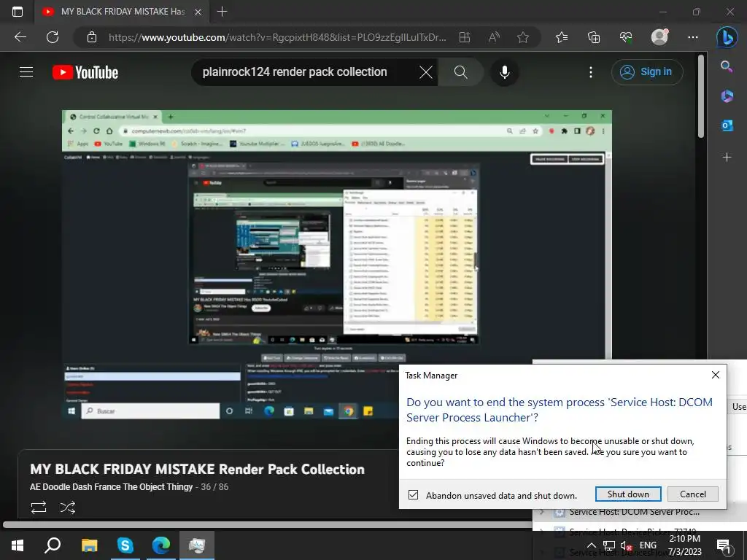Open the apps available icon in address bar
The image size is (747, 560).
tap(465, 37)
